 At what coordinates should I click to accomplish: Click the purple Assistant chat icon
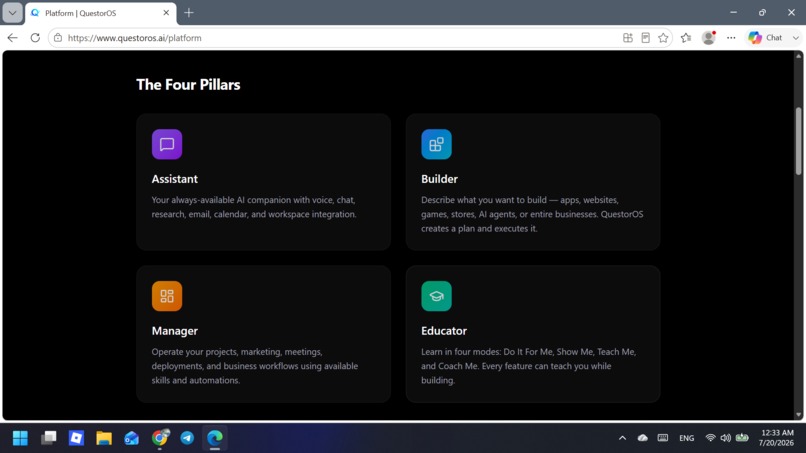click(x=167, y=144)
